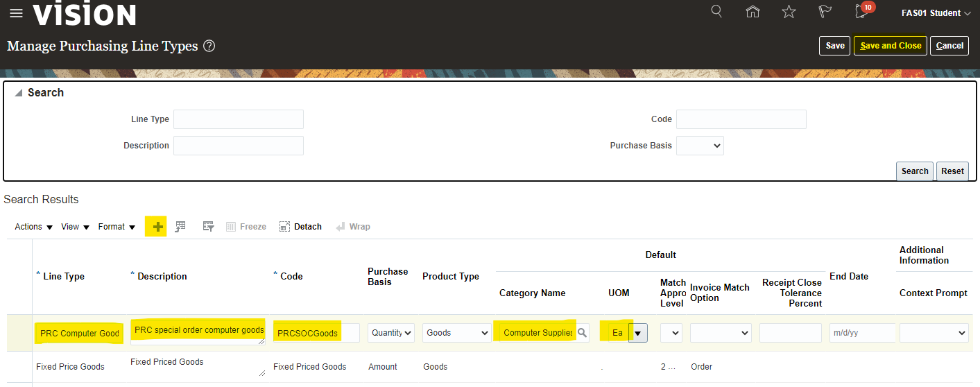Open the Favorites star icon
This screenshot has width=980, height=387.
tap(789, 12)
